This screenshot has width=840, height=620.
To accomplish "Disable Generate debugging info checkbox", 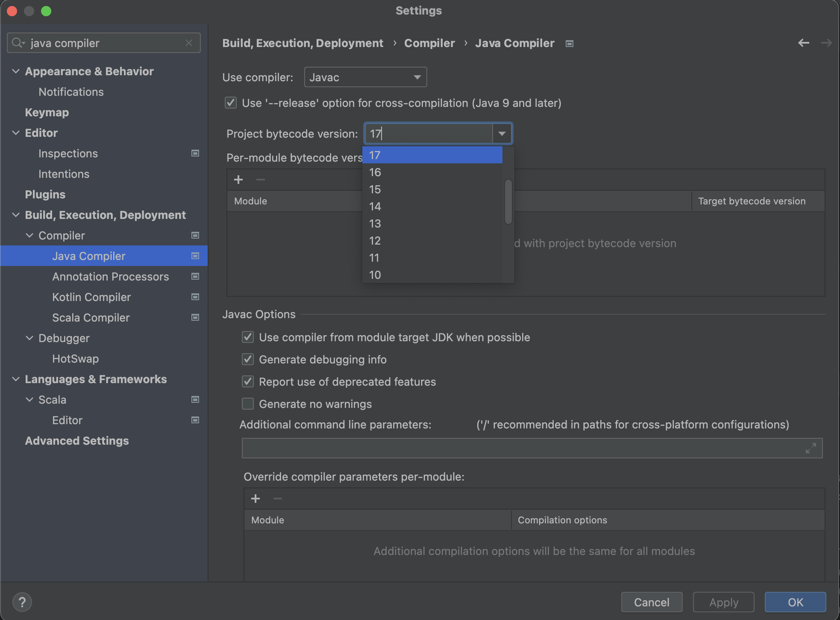I will click(248, 360).
